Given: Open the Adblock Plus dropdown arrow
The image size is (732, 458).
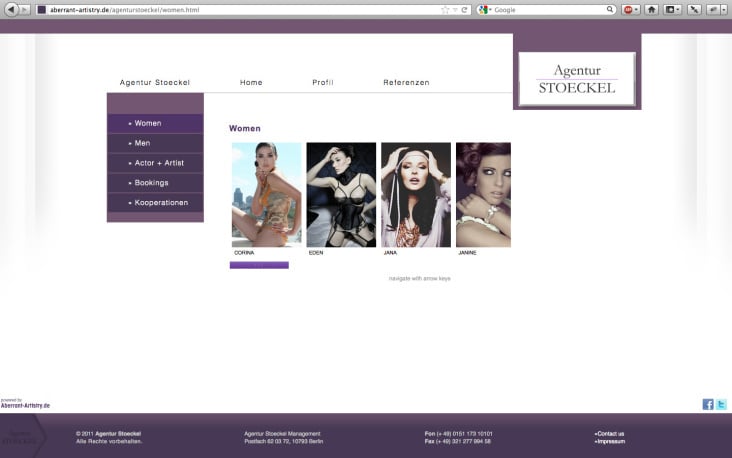Looking at the screenshot, I should click(636, 10).
